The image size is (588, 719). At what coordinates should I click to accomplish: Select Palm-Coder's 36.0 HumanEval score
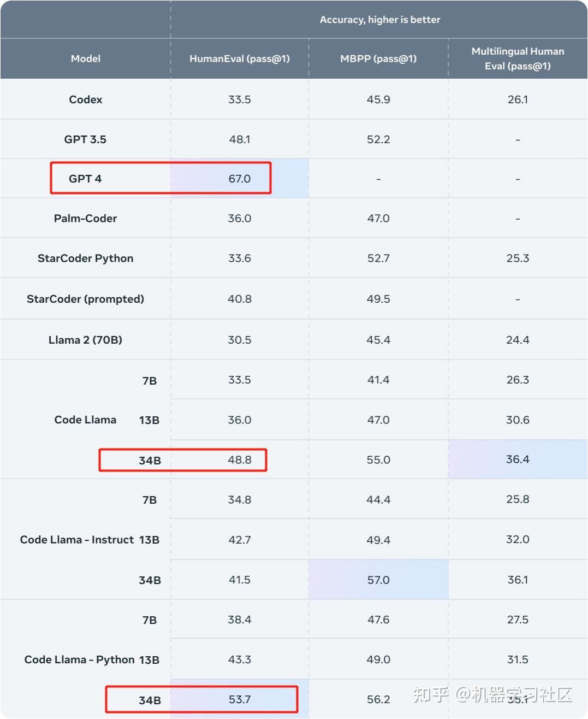[240, 219]
